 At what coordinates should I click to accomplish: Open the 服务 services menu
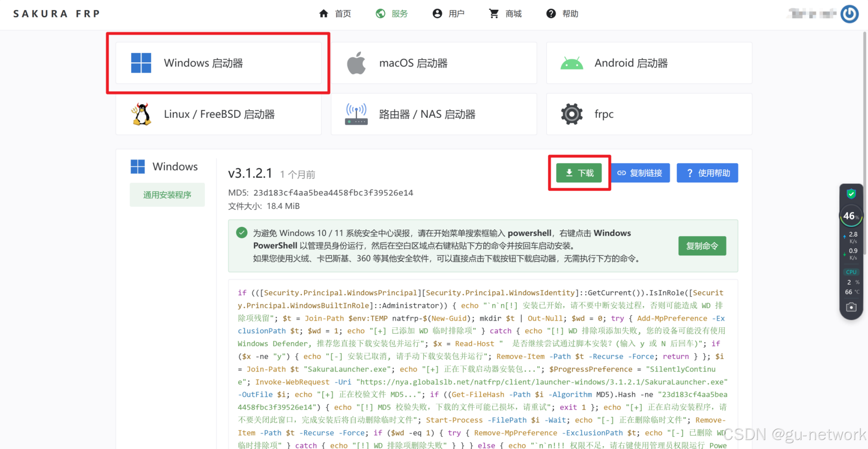(x=392, y=14)
